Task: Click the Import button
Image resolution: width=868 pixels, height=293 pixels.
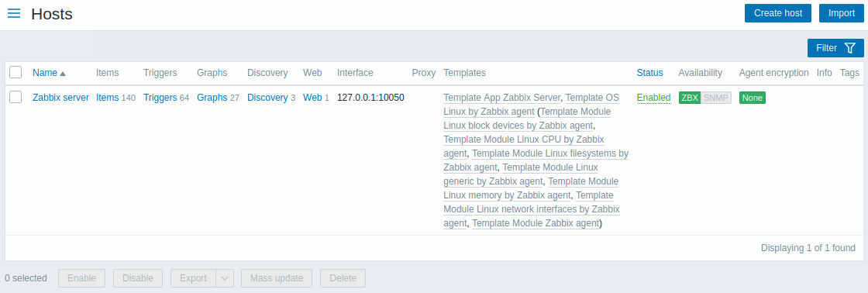Action: tap(842, 13)
